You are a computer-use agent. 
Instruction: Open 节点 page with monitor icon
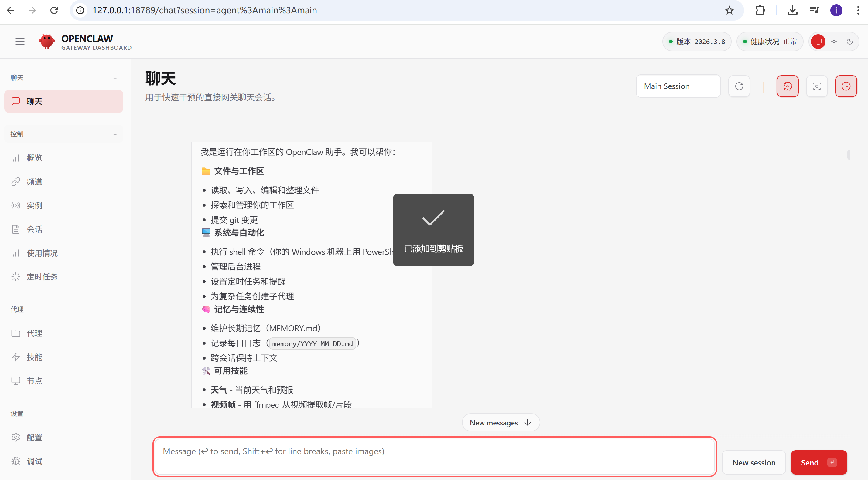(x=34, y=381)
